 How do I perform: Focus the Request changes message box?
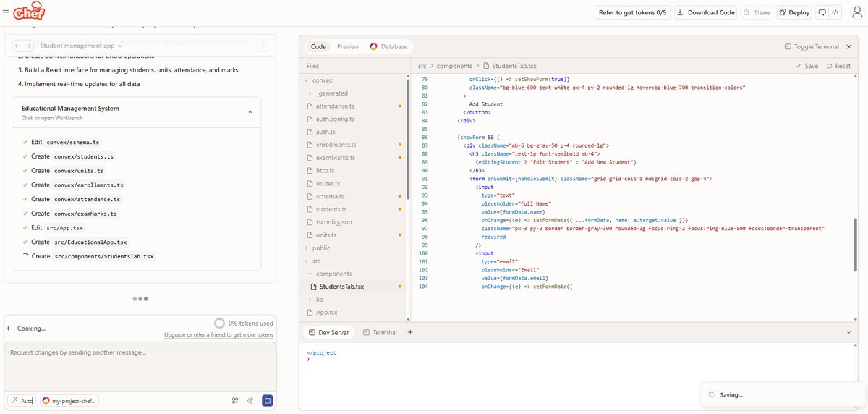click(x=140, y=366)
